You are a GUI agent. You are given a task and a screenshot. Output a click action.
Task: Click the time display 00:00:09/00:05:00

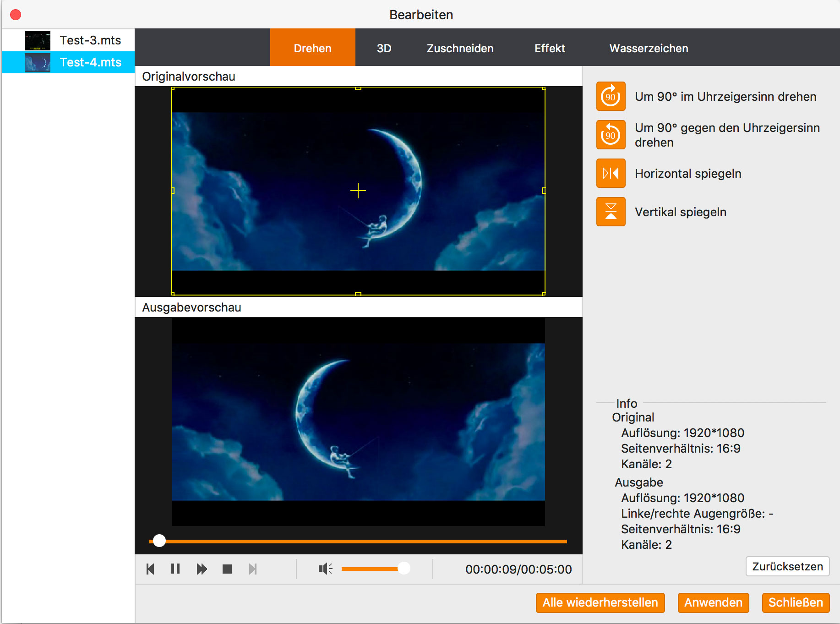(518, 569)
